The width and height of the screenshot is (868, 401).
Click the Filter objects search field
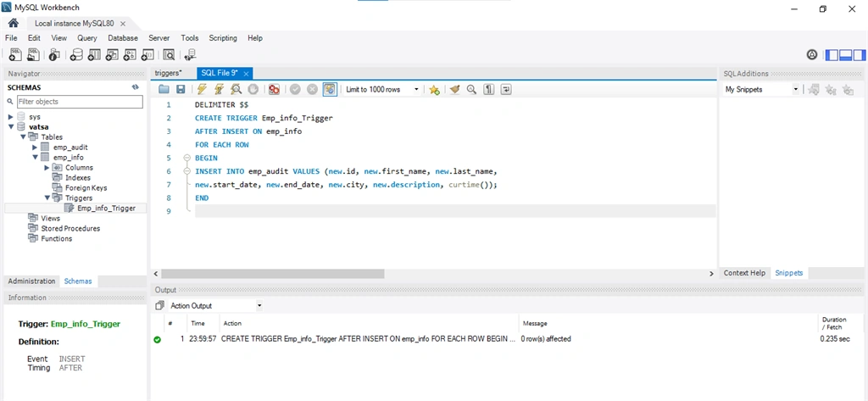point(79,102)
